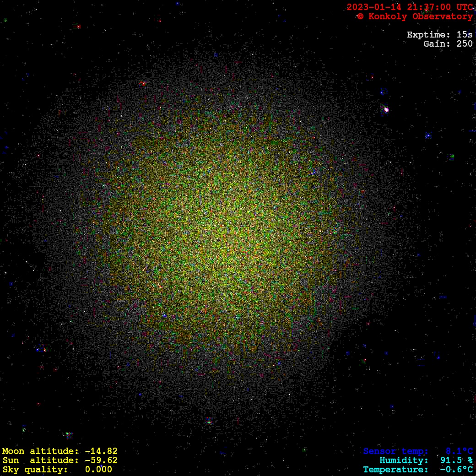
Task: Click the Temperature -0.6°C reading
Action: click(x=418, y=470)
